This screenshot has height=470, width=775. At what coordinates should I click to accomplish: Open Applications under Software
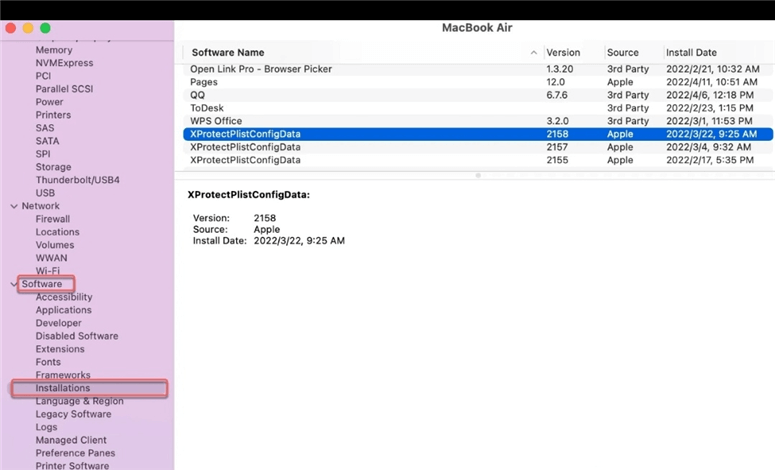click(63, 310)
